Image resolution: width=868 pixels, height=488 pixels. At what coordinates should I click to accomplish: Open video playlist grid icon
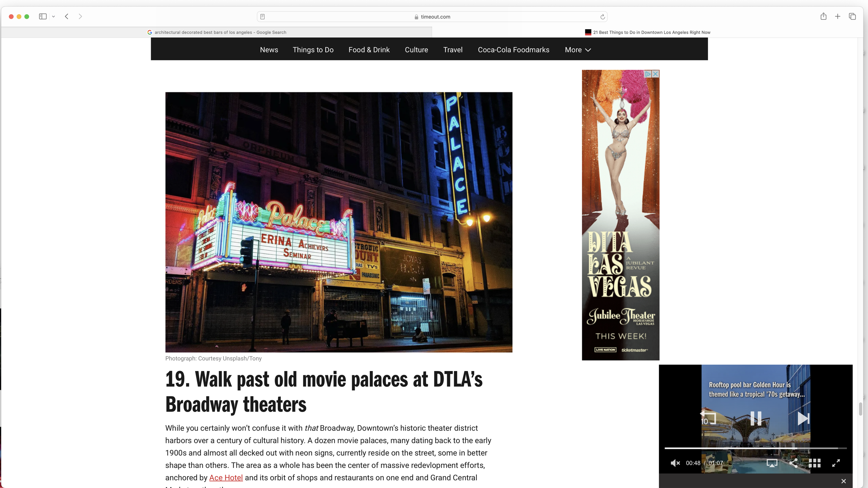coord(815,463)
